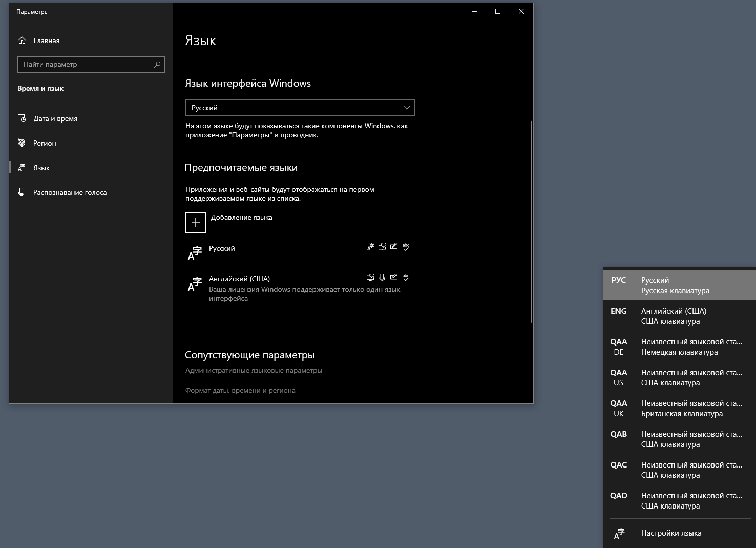
Task: Click the language icon beside Русский
Action: click(195, 253)
